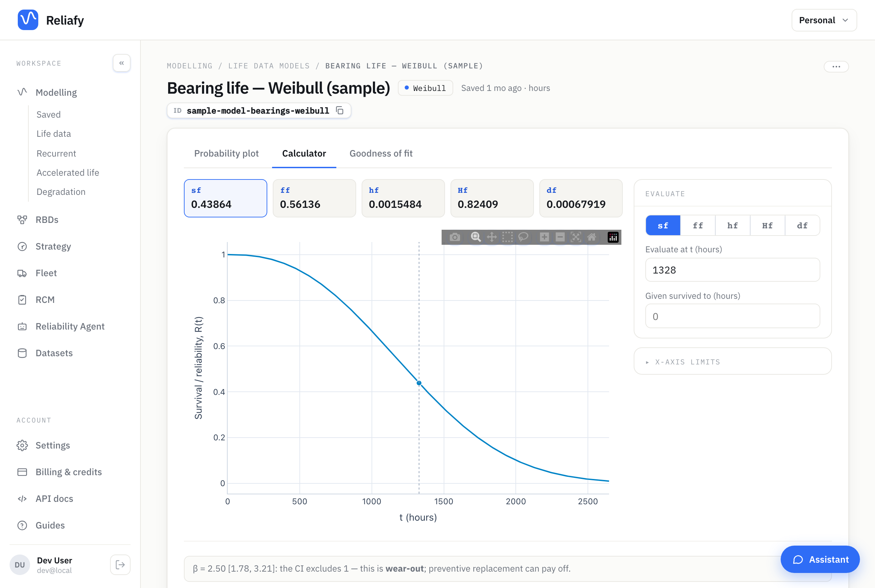Image resolution: width=875 pixels, height=588 pixels.
Task: Click the blue evaluation point marker on curve
Action: pos(419,383)
